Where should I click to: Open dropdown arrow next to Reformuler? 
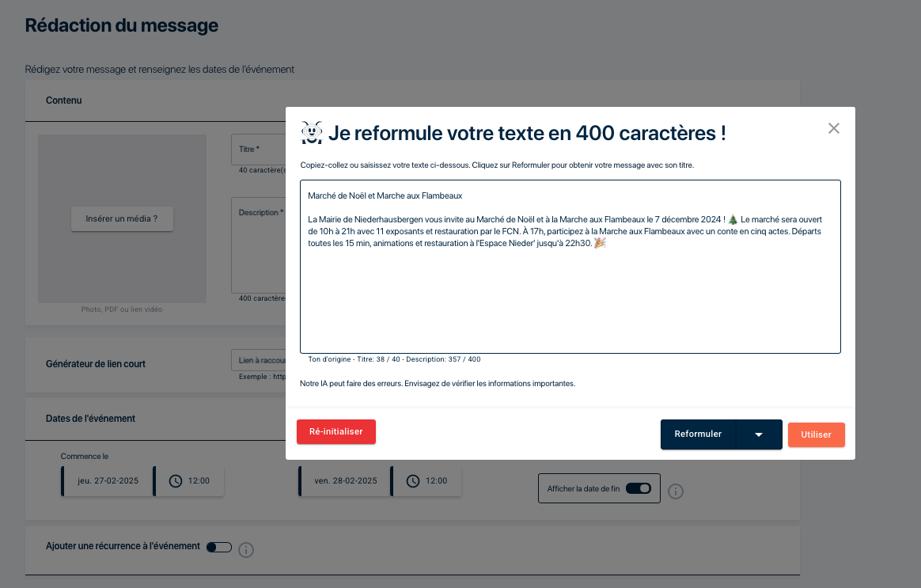[x=759, y=434]
